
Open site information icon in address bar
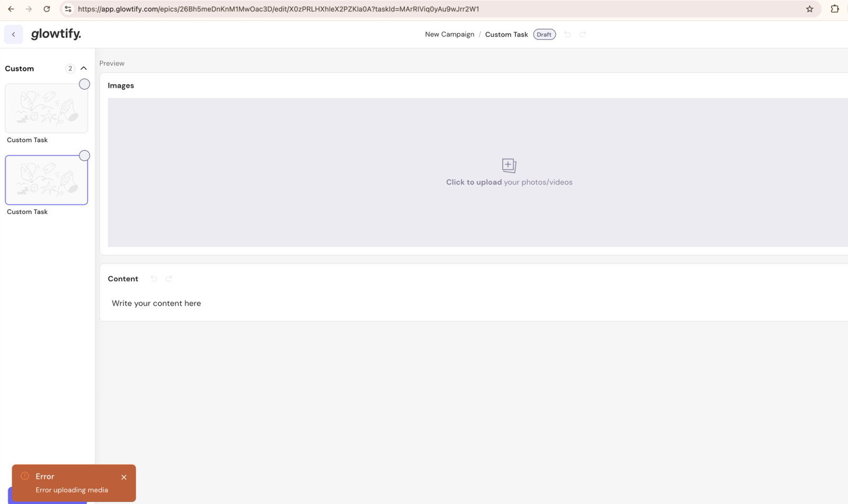point(68,9)
